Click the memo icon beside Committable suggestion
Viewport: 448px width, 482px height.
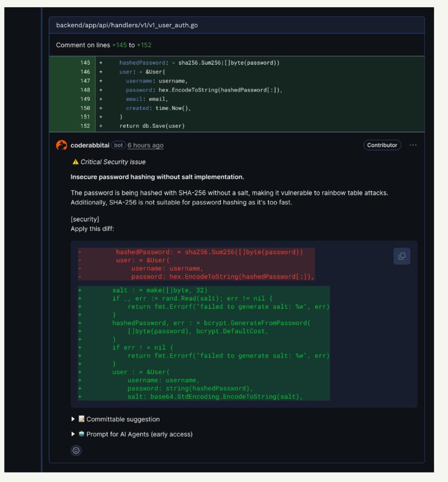[x=82, y=419]
